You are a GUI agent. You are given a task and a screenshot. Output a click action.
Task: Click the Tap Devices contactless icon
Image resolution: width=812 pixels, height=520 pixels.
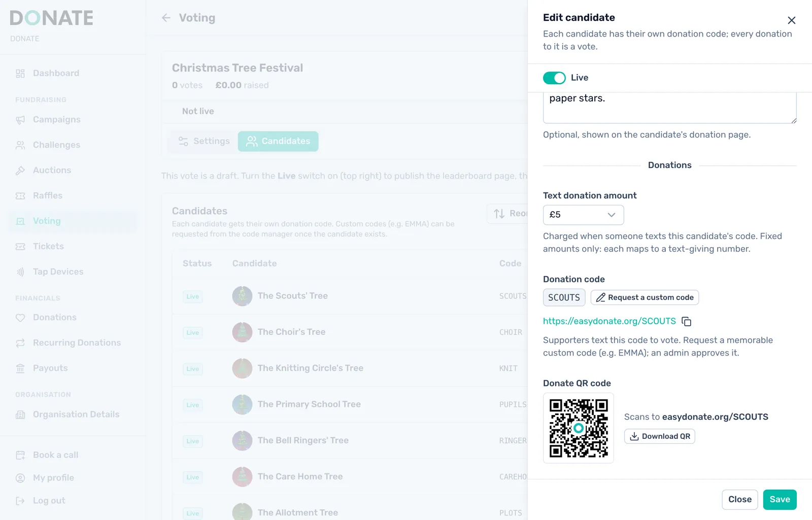pyautogui.click(x=20, y=272)
